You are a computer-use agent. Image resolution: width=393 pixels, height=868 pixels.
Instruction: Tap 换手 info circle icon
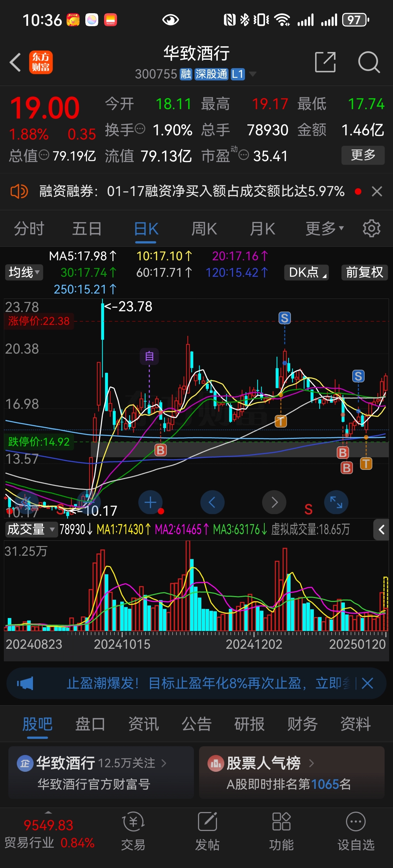(x=140, y=129)
